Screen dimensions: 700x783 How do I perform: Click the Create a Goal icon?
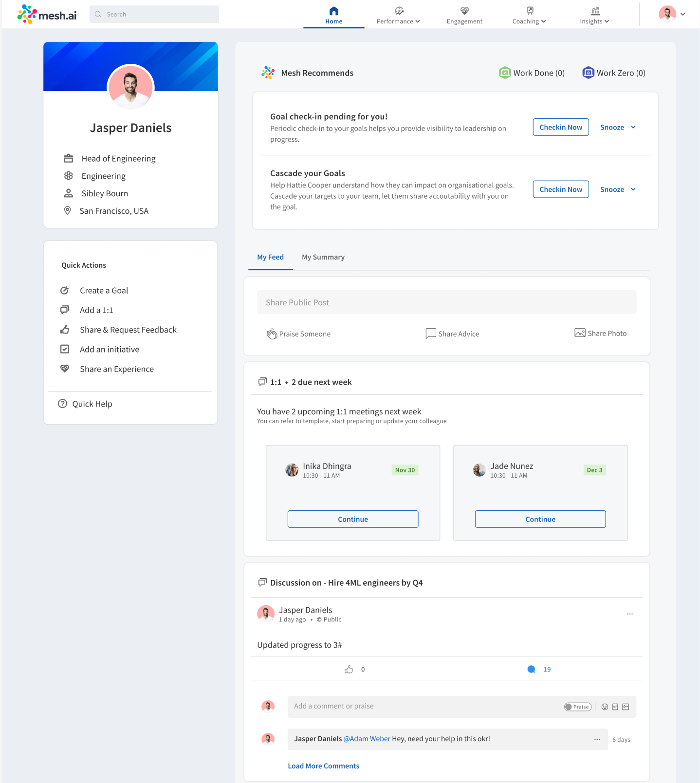click(x=64, y=290)
